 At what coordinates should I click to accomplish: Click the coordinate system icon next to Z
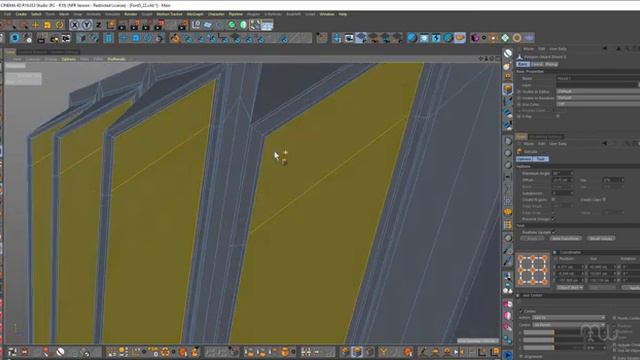[x=111, y=25]
